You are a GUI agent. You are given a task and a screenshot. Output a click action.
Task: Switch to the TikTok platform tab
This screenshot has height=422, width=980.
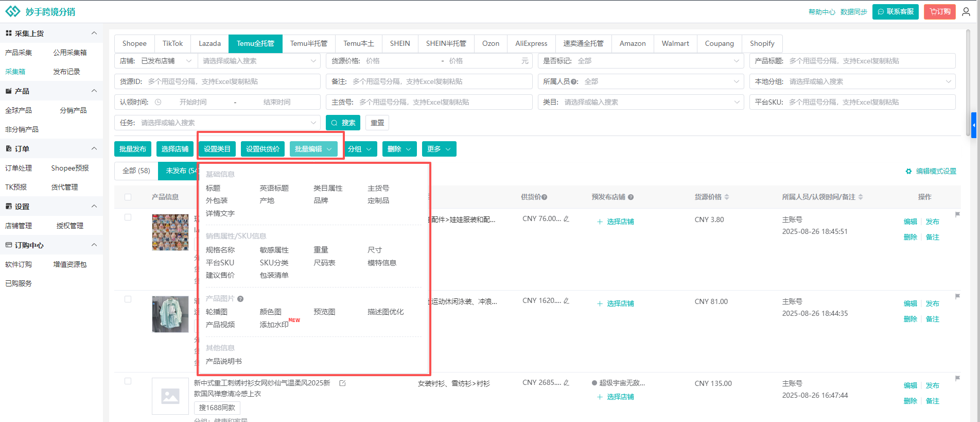click(x=172, y=43)
